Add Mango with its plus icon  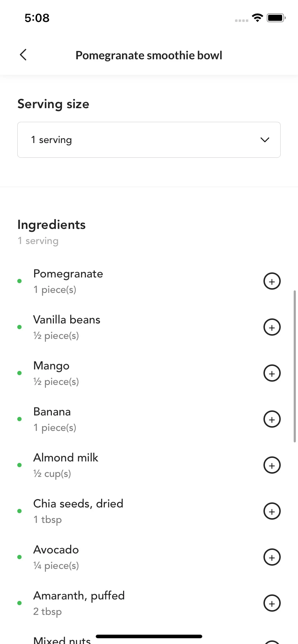[x=272, y=373]
